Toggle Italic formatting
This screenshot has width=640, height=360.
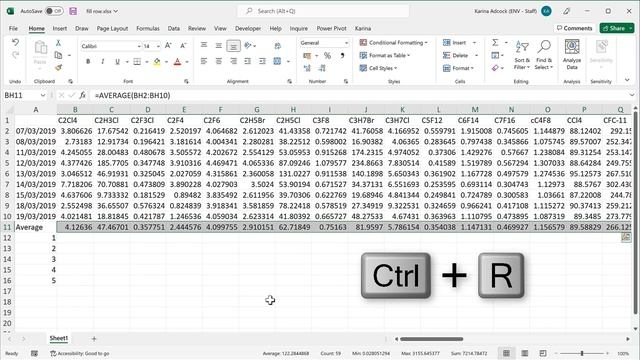click(x=102, y=62)
